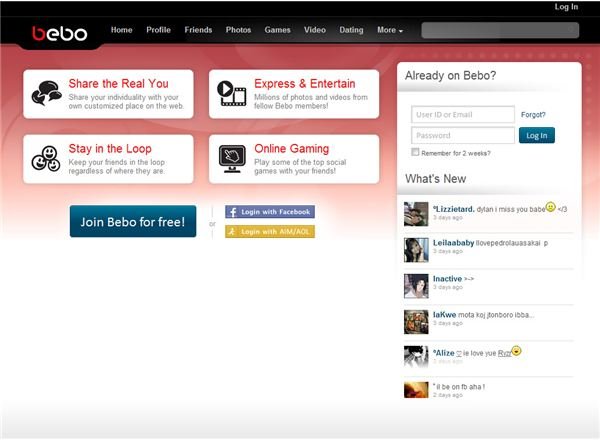Open Alize's profile picture

[x=416, y=357]
